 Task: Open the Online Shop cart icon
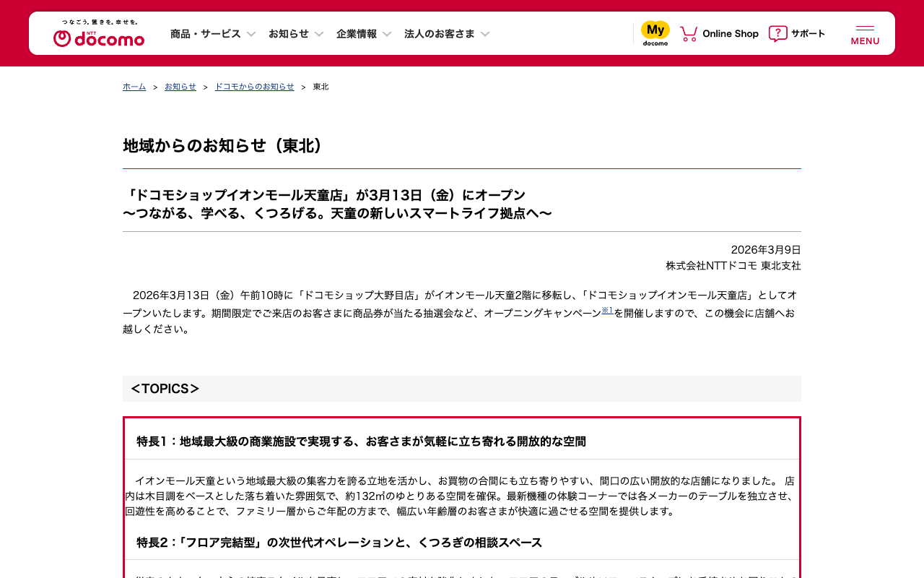(689, 33)
